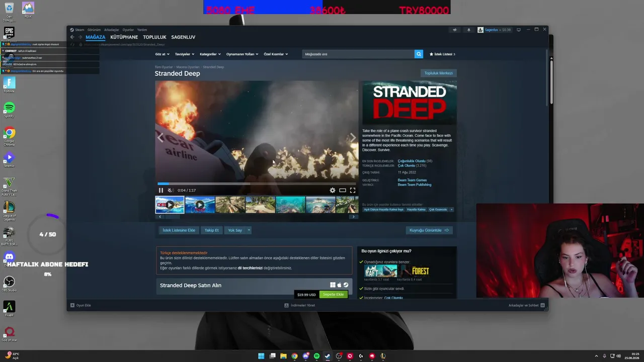
Task: Click İstek Listesine Ekle button
Action: (x=179, y=230)
